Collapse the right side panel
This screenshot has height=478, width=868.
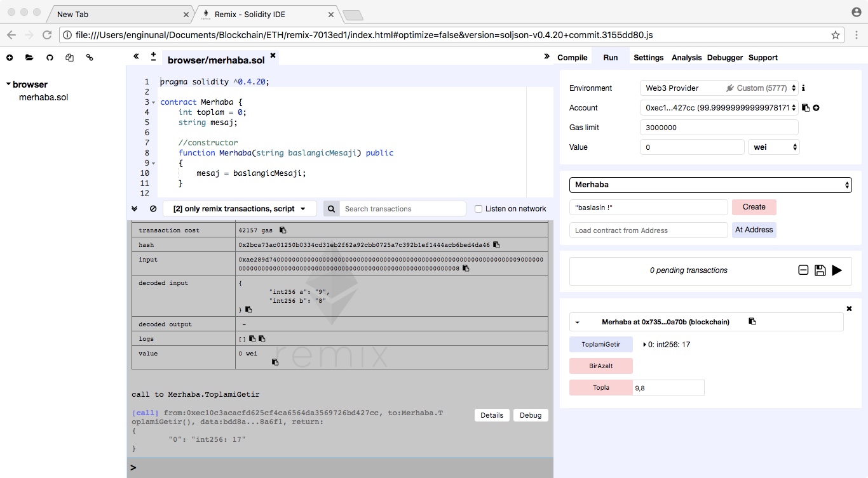(546, 56)
